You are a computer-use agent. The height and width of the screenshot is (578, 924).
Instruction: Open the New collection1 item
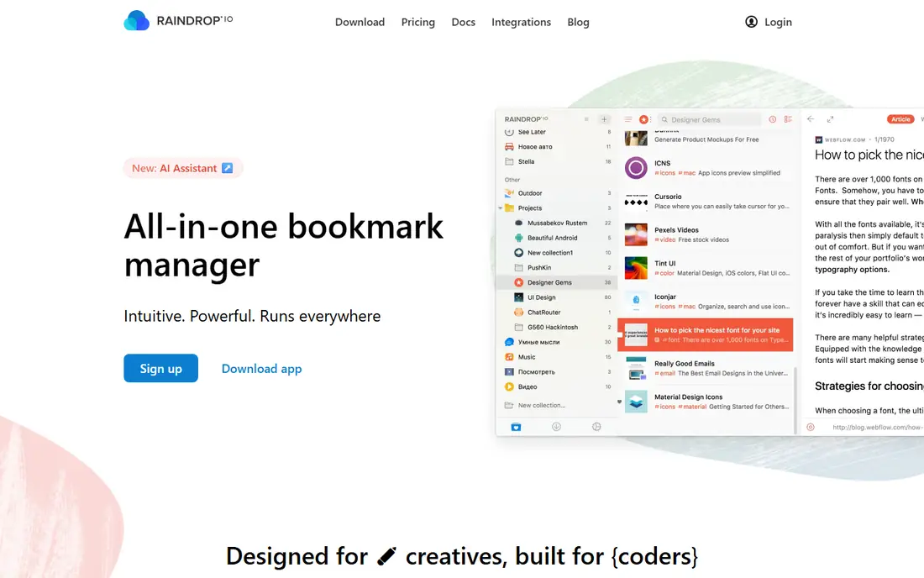coord(557,253)
